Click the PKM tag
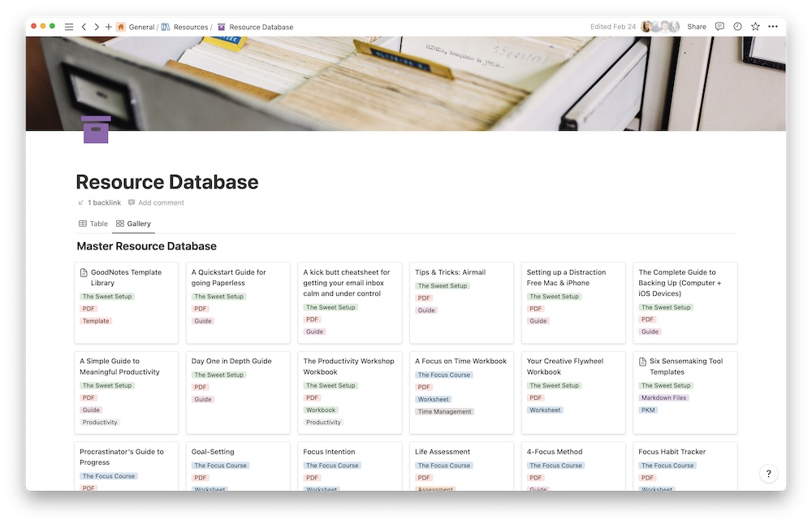812x525 pixels. pyautogui.click(x=648, y=410)
